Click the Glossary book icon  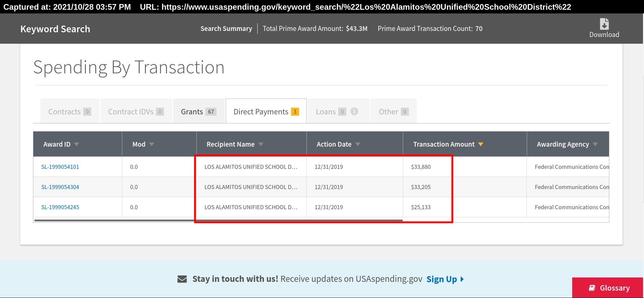click(592, 288)
